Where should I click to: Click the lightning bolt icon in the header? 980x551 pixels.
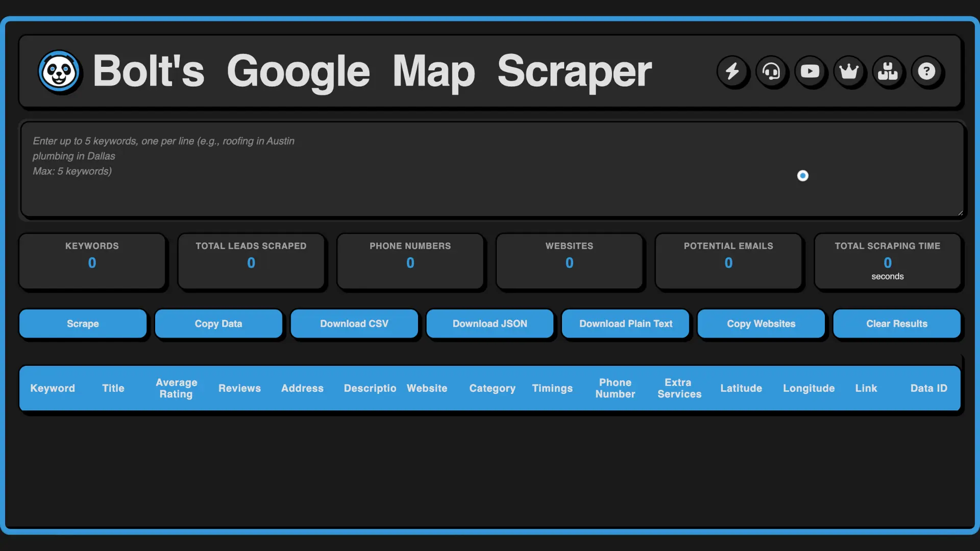tap(733, 72)
